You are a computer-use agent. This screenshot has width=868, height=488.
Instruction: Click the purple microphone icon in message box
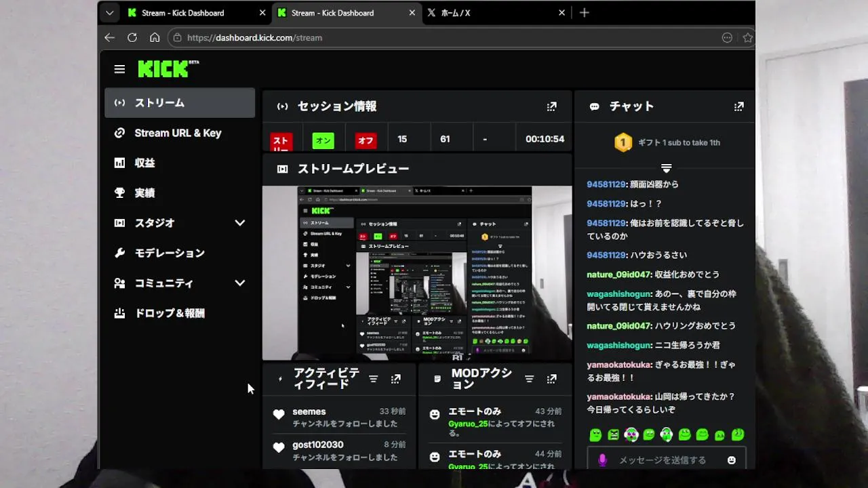coord(602,460)
